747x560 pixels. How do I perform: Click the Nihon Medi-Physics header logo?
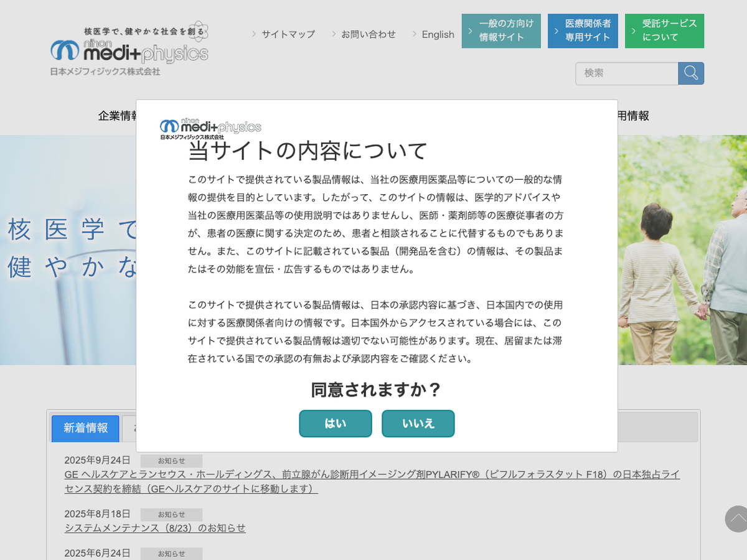pyautogui.click(x=129, y=50)
